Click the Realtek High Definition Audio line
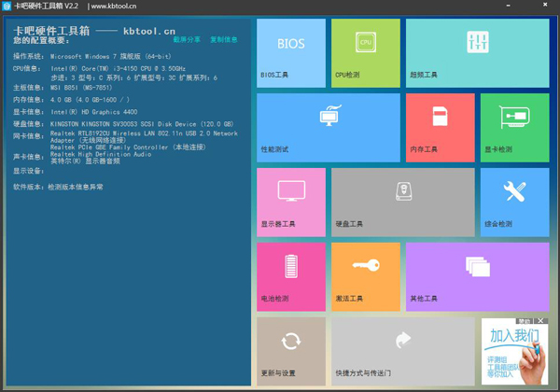 click(101, 154)
